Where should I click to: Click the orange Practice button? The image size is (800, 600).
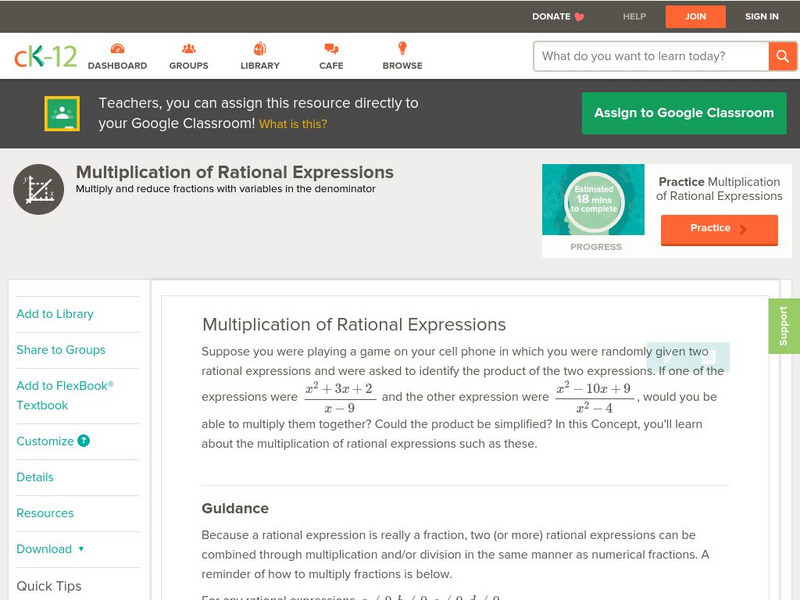click(718, 229)
